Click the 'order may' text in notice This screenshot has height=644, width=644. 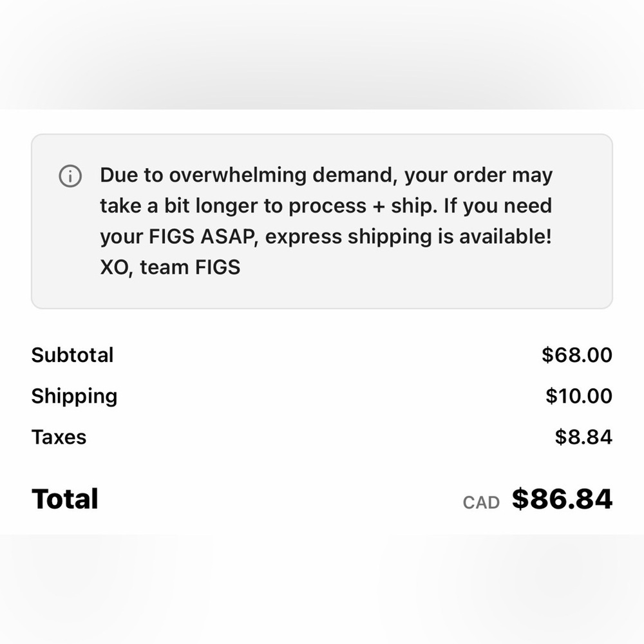pos(503,175)
